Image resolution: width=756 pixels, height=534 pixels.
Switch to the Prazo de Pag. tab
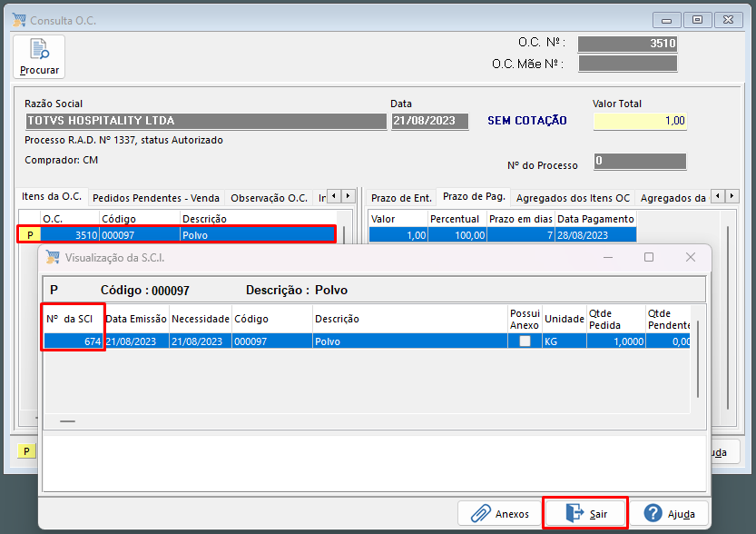[474, 197]
